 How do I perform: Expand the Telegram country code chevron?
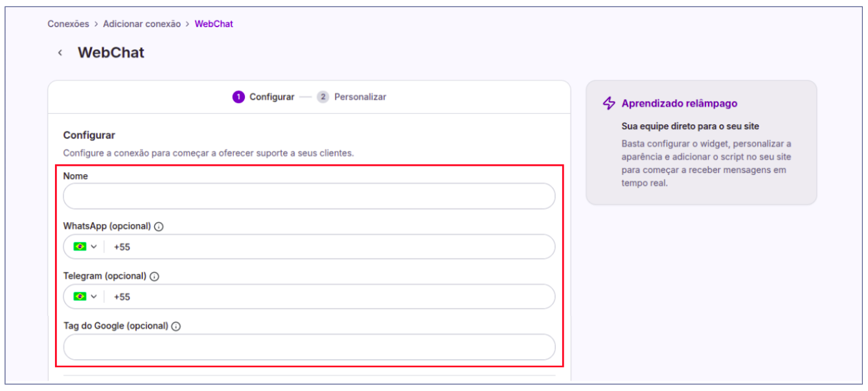(x=94, y=296)
